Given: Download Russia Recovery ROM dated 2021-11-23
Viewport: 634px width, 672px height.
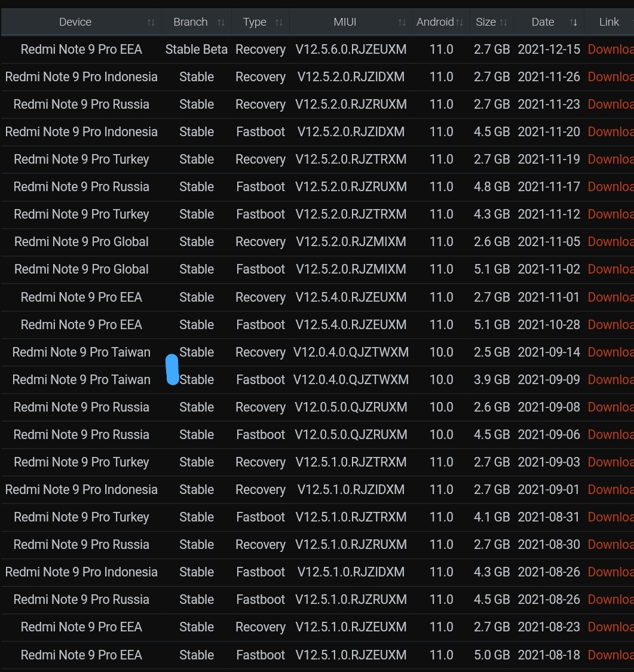Looking at the screenshot, I should (x=611, y=104).
